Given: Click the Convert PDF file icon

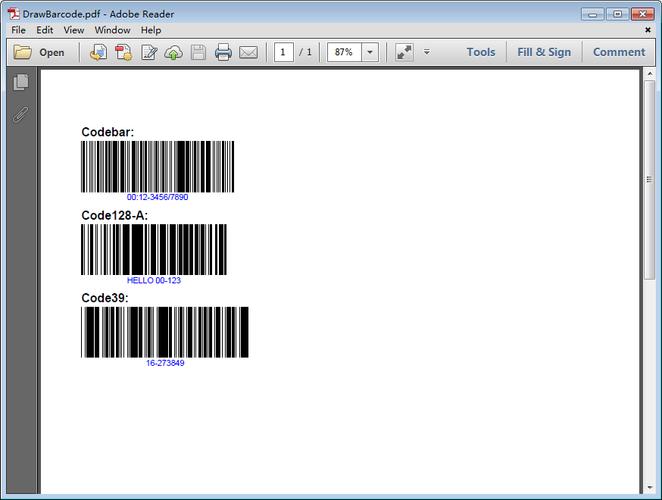Looking at the screenshot, I should (x=124, y=52).
